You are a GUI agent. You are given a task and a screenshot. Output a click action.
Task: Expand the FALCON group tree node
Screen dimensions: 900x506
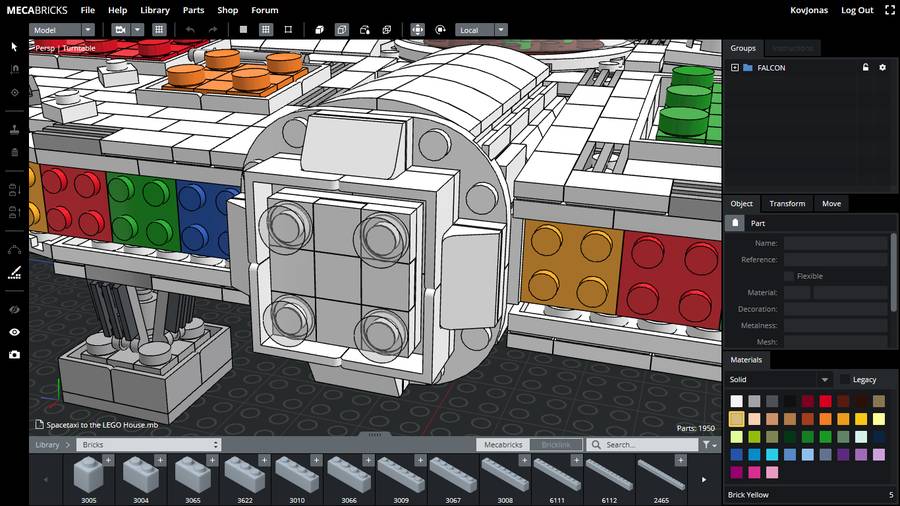pyautogui.click(x=735, y=68)
